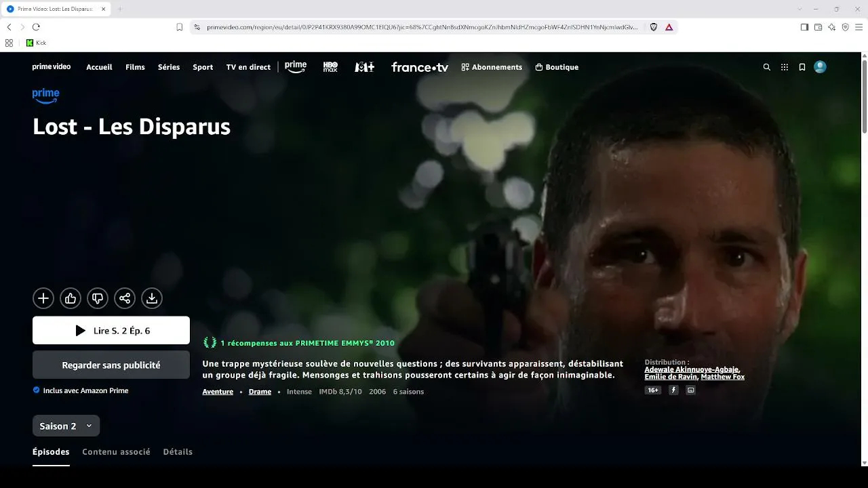This screenshot has width=868, height=488.
Task: Play with Lire S. 2 Ép. 6 button
Action: tap(111, 331)
